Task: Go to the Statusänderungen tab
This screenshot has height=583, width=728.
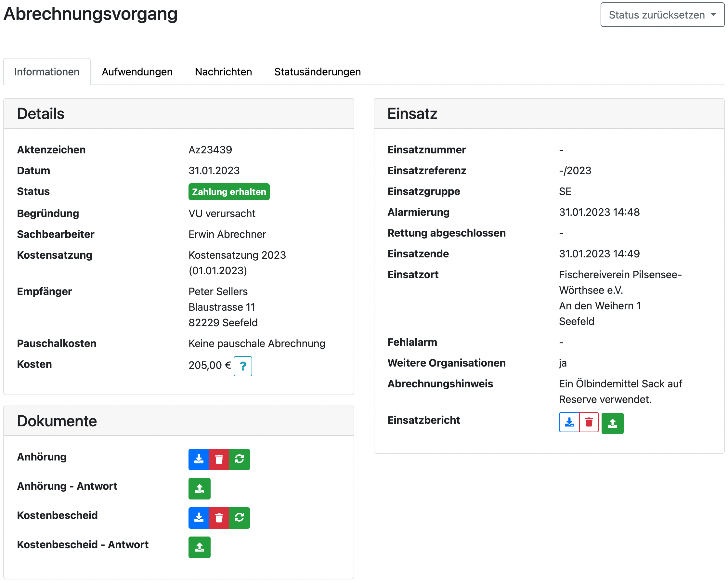Action: (x=318, y=72)
